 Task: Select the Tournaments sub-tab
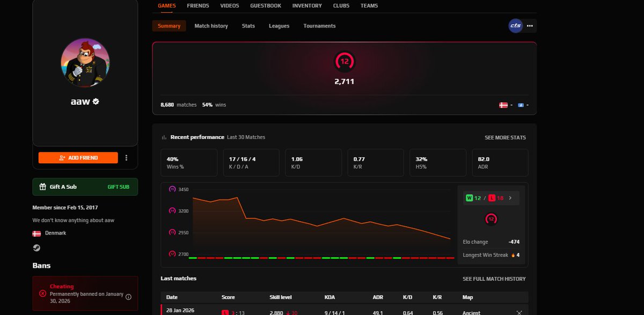(x=319, y=26)
